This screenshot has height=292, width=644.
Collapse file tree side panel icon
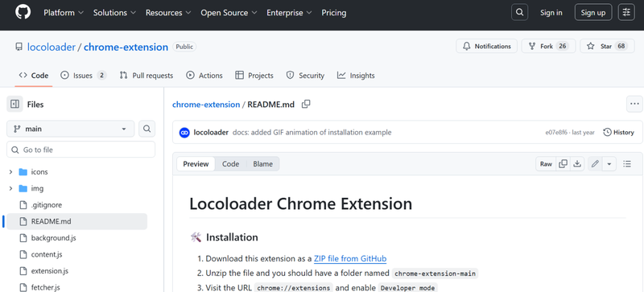pos(14,105)
